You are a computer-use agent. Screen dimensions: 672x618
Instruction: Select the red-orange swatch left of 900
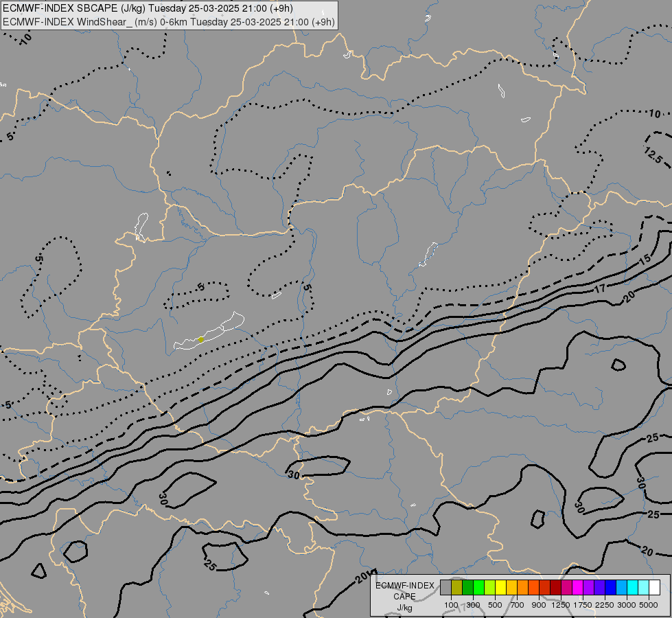click(533, 587)
